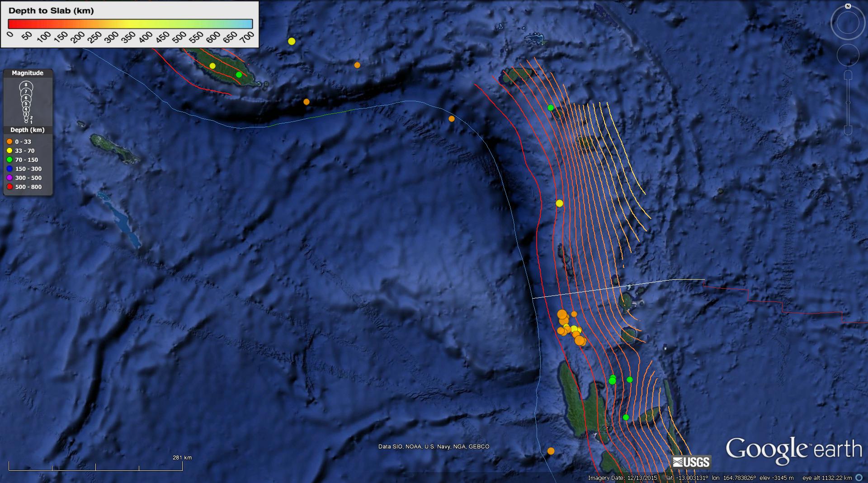868x483 pixels.
Task: Click the magnitude 8 circle in legend
Action: (x=26, y=85)
